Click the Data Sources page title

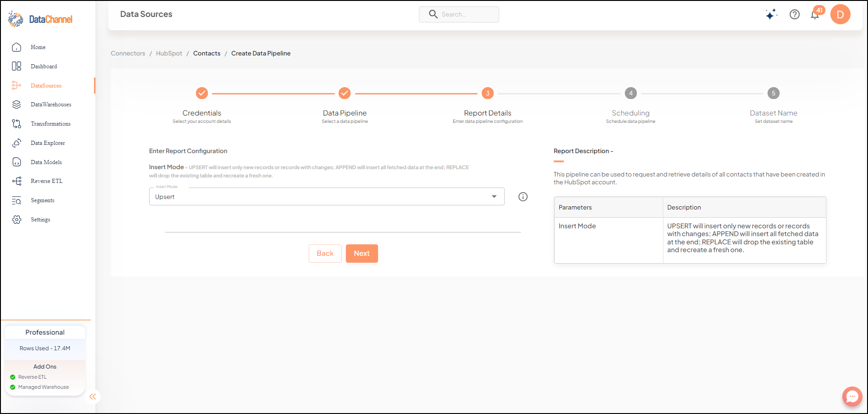pos(146,14)
